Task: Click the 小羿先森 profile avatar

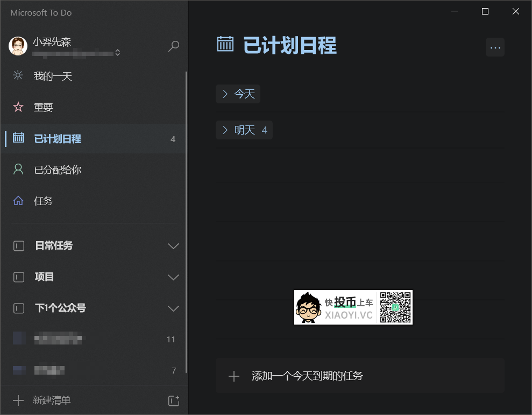Action: point(18,46)
